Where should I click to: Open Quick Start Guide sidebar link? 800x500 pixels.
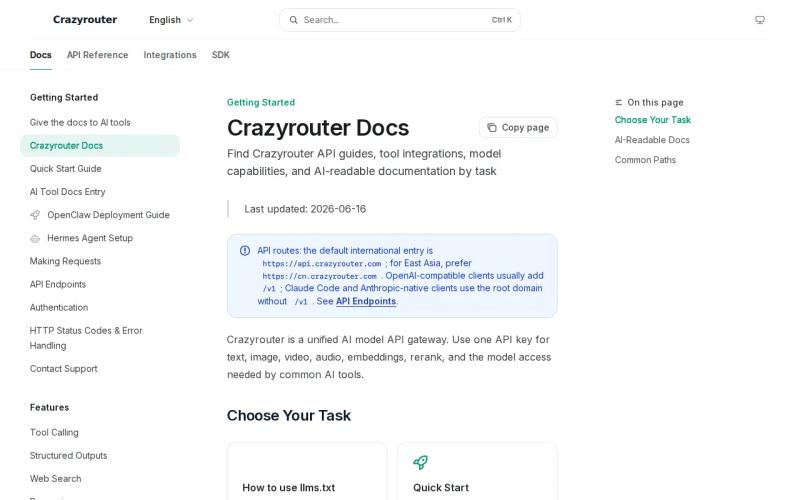(100, 168)
